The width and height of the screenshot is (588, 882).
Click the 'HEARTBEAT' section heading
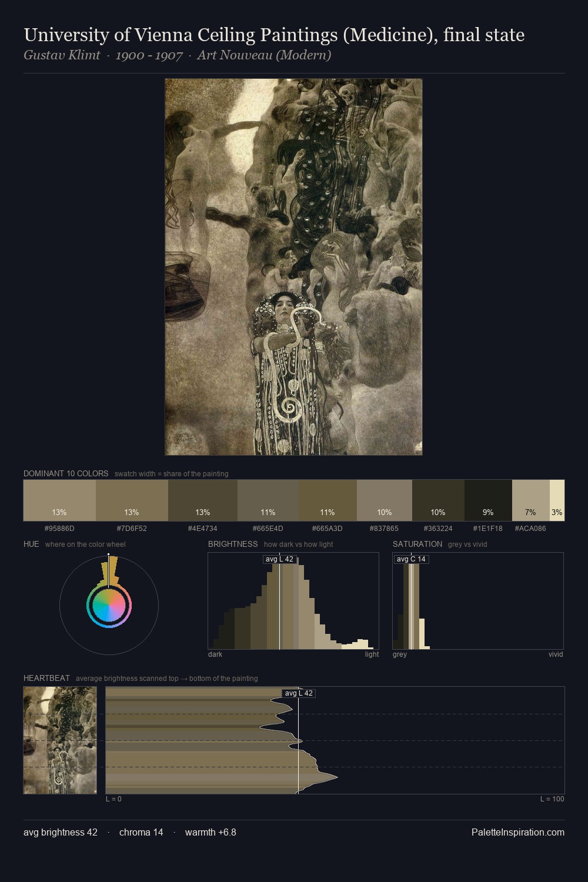[46, 678]
